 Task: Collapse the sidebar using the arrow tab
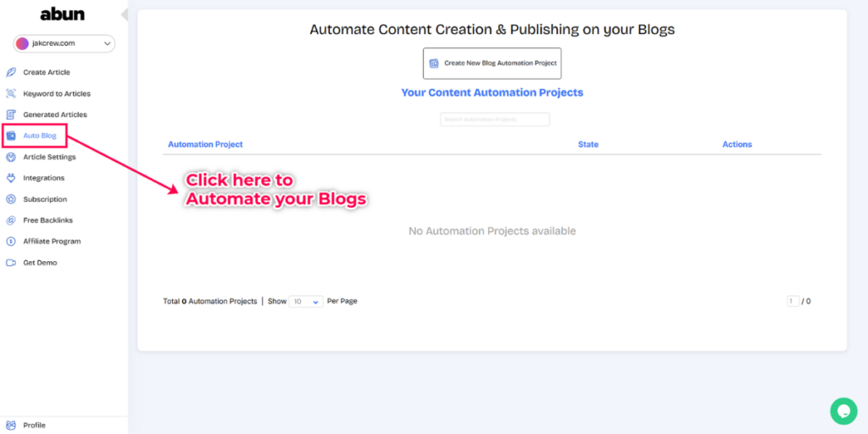click(125, 14)
